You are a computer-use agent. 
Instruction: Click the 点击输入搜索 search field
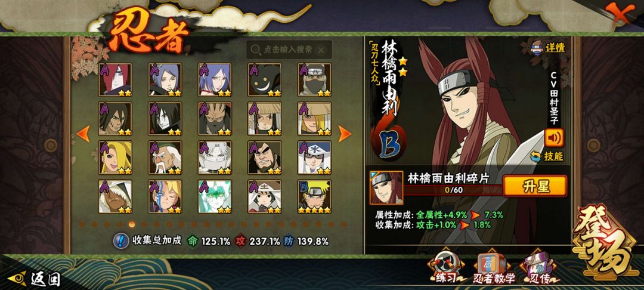click(x=289, y=50)
